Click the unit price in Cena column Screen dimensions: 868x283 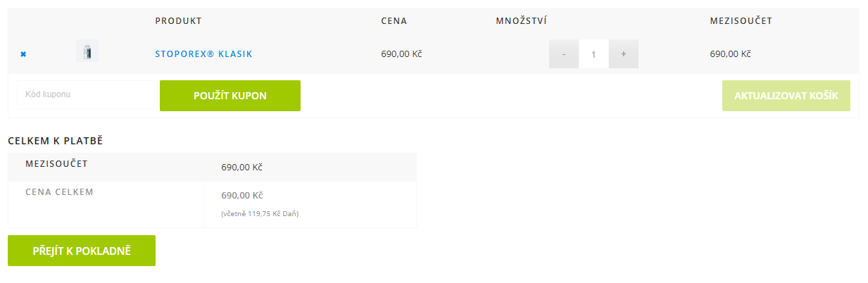click(x=401, y=54)
